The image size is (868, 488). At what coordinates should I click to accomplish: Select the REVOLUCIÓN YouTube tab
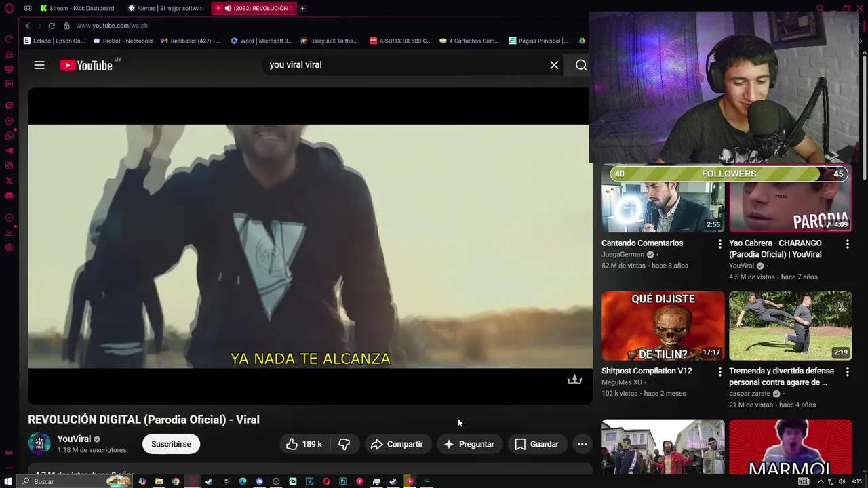pyautogui.click(x=254, y=8)
